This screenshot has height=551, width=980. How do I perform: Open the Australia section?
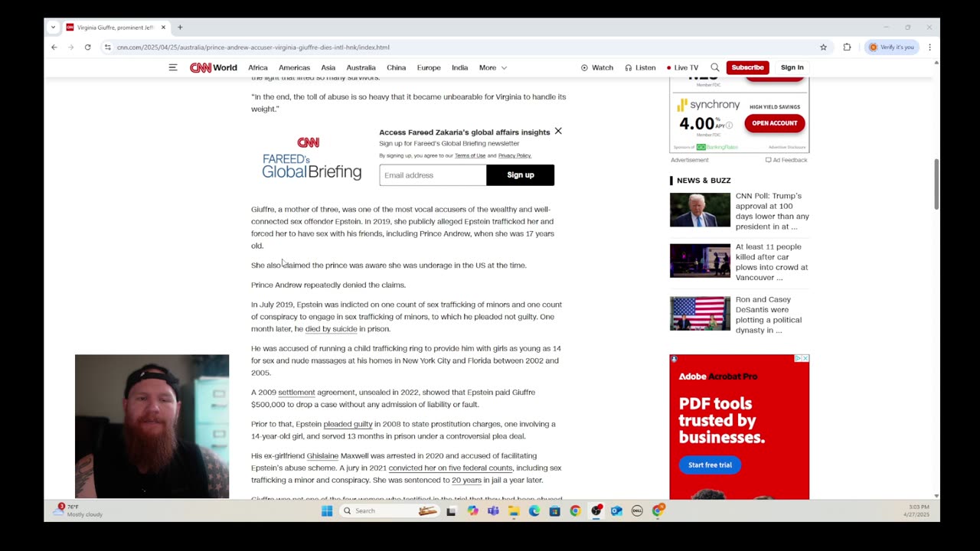click(x=361, y=67)
